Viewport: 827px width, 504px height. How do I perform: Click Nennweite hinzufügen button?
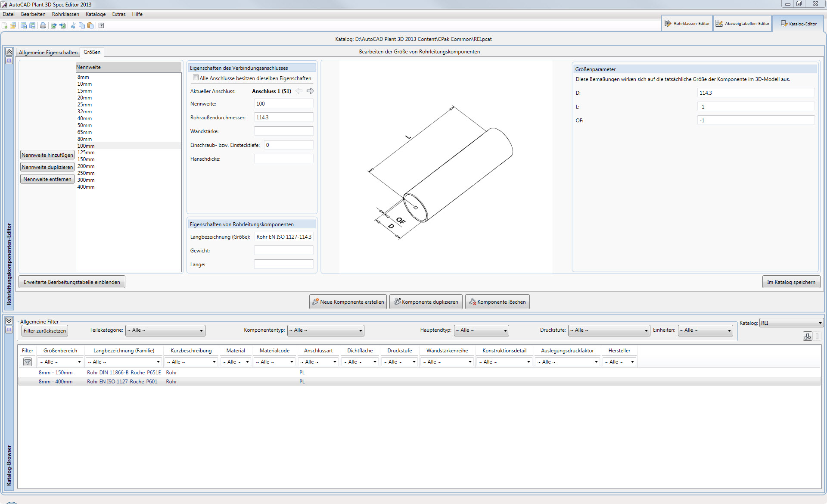click(47, 155)
